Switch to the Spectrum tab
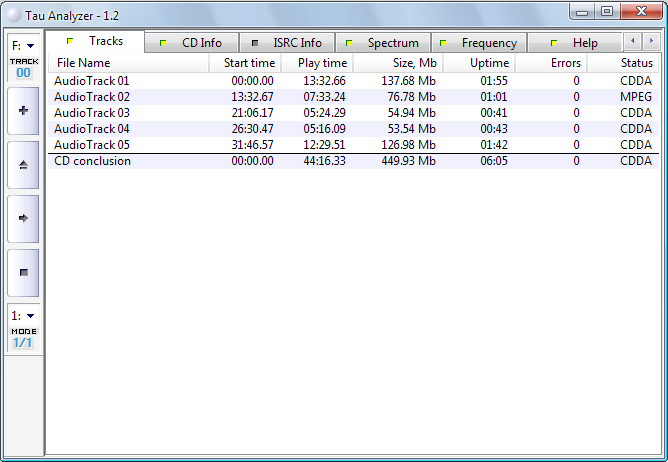 click(x=385, y=43)
